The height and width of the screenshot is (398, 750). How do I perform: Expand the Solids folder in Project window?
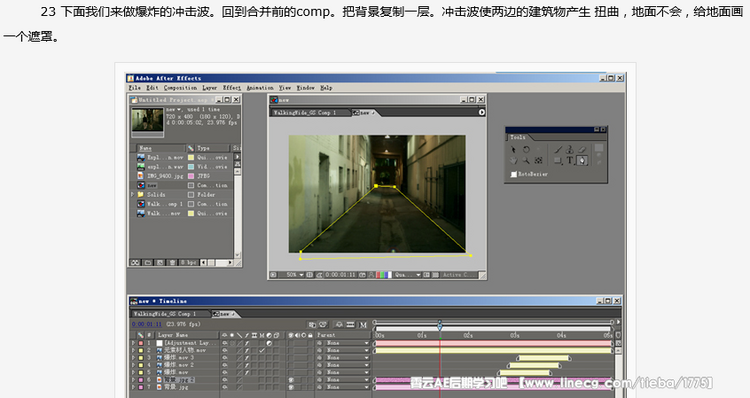[x=133, y=195]
